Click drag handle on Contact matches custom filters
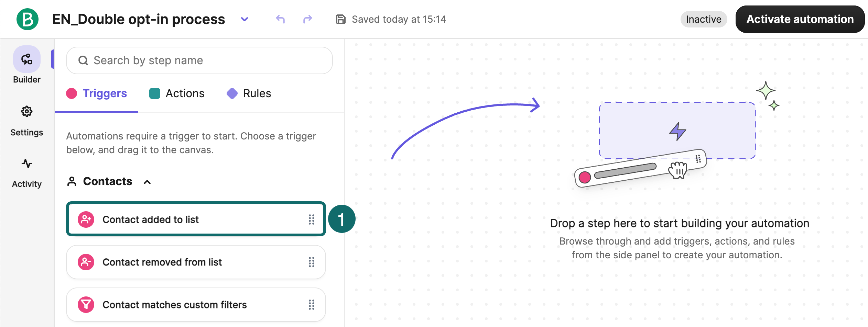The height and width of the screenshot is (327, 868). [x=312, y=305]
